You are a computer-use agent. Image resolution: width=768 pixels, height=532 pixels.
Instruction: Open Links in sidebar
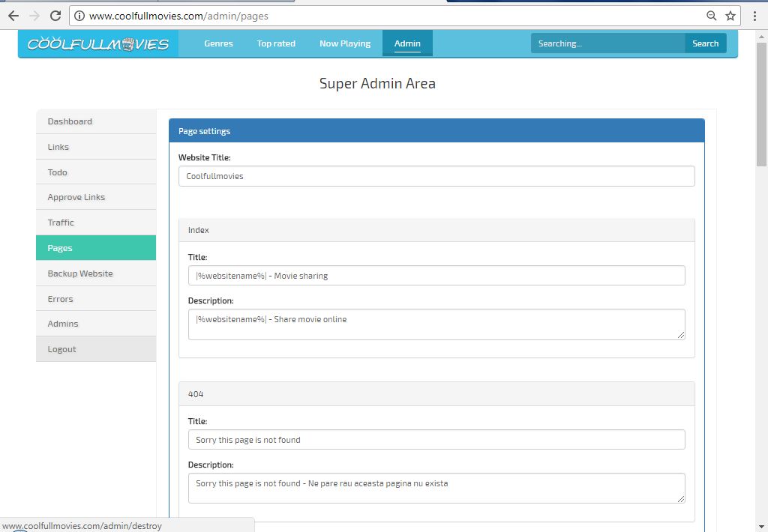coord(96,147)
